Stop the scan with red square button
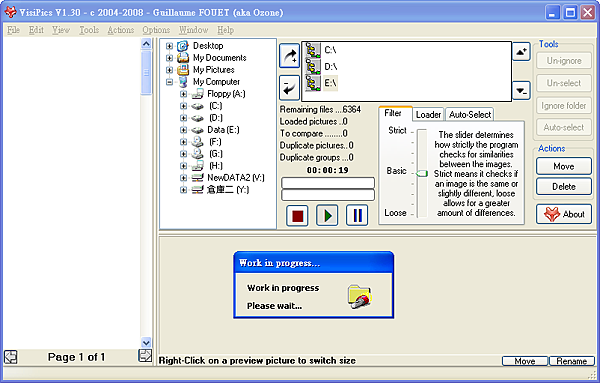The height and width of the screenshot is (383, 600). 297,215
